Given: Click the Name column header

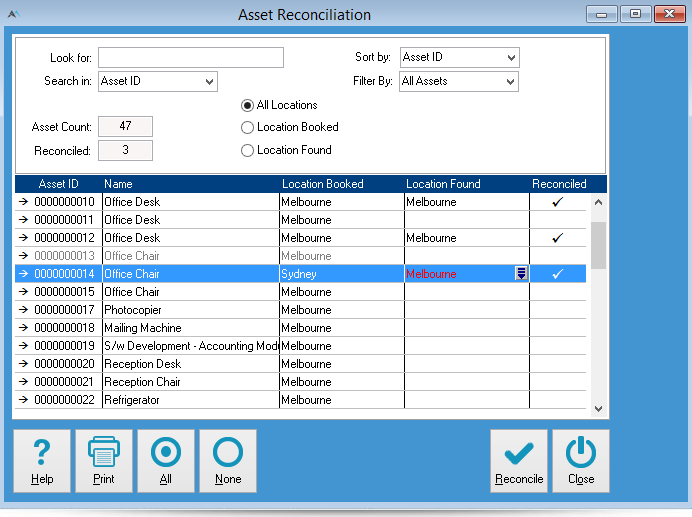Looking at the screenshot, I should 118,184.
